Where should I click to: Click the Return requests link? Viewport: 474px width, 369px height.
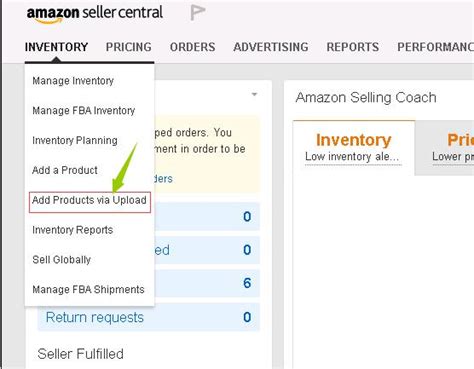click(x=95, y=317)
